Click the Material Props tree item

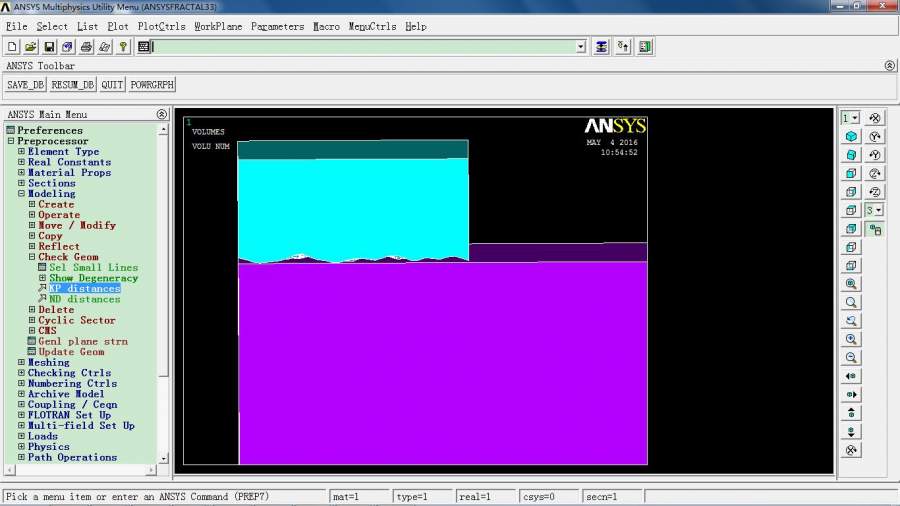[x=69, y=173]
